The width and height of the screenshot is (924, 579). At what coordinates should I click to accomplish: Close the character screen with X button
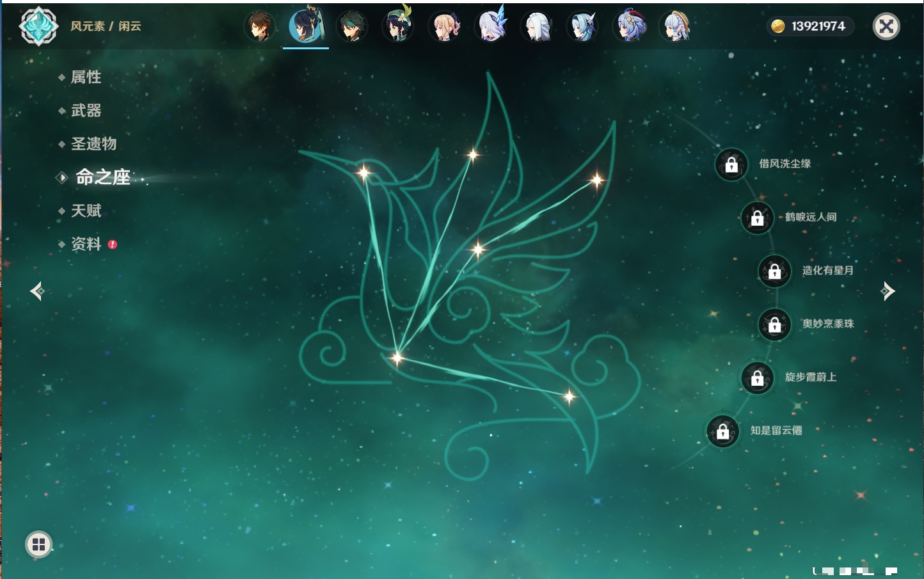click(x=886, y=26)
